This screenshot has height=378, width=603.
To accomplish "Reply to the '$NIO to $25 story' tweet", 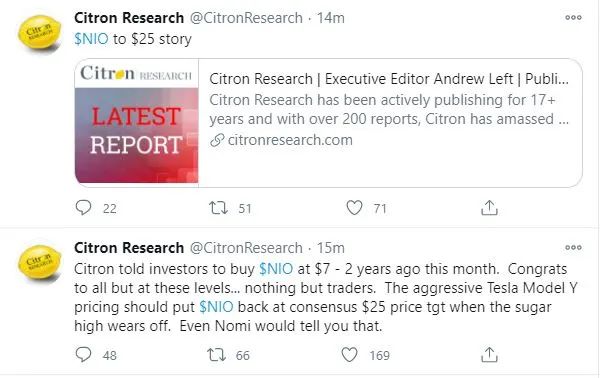I will [83, 208].
